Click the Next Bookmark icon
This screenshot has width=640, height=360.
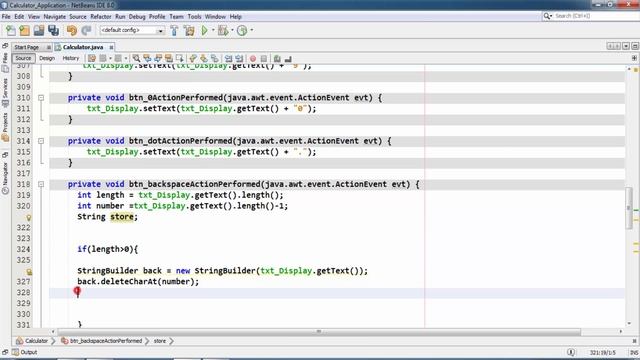click(204, 58)
